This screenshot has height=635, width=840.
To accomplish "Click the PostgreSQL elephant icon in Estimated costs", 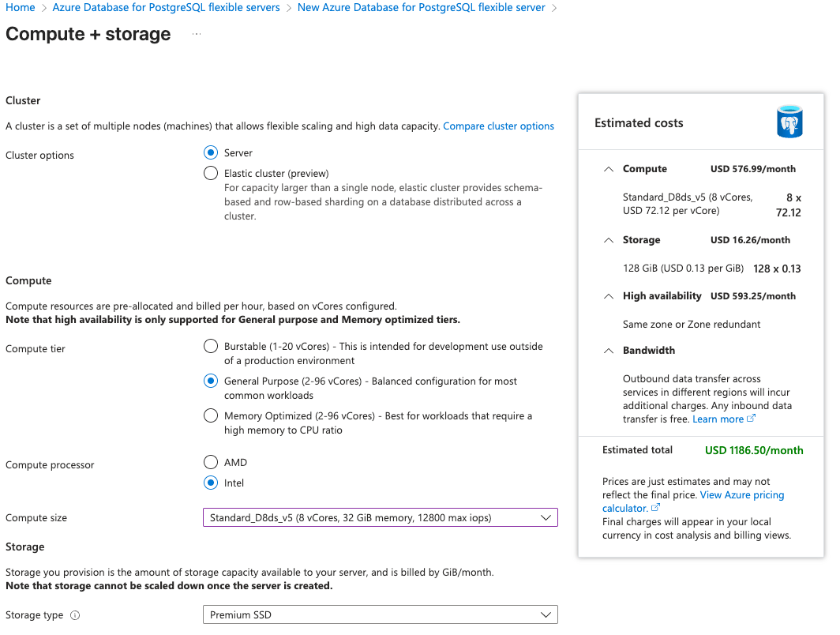I will tap(789, 123).
